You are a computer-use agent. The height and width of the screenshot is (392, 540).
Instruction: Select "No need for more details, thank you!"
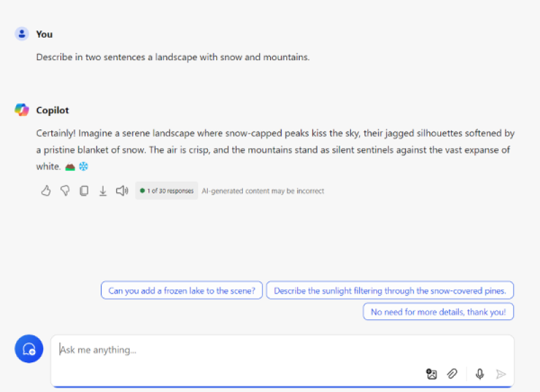[438, 312]
